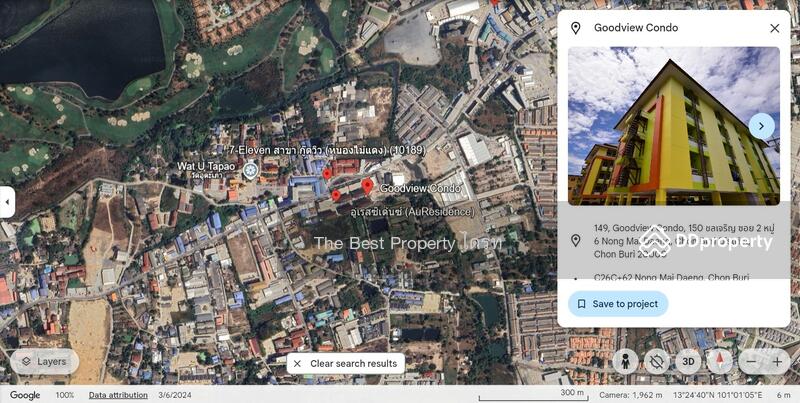Click the 7-Eleven red map pin
The height and width of the screenshot is (403, 800).
327,174
